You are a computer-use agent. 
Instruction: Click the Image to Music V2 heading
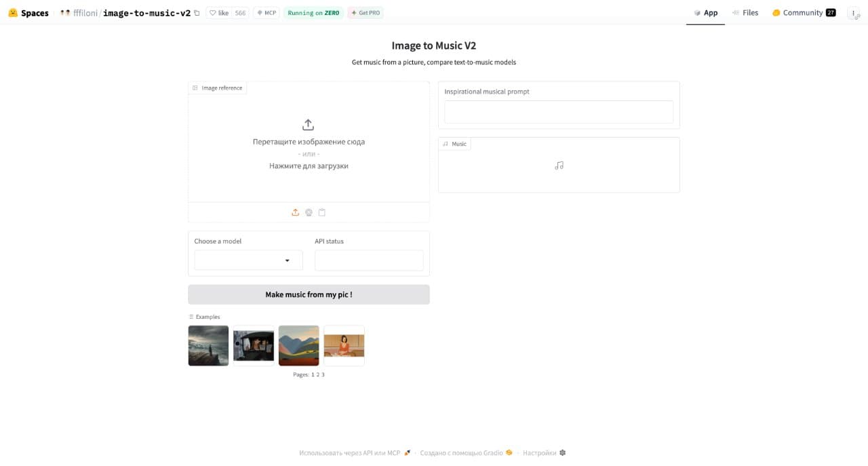(434, 45)
